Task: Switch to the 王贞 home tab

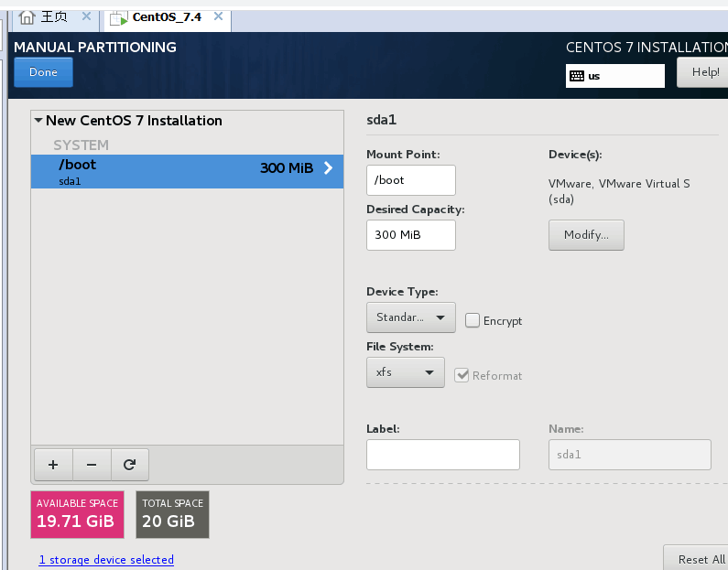Action: click(x=54, y=19)
